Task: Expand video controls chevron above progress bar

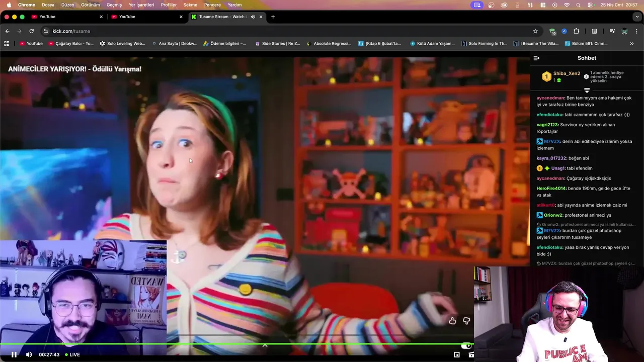Action: (265, 345)
